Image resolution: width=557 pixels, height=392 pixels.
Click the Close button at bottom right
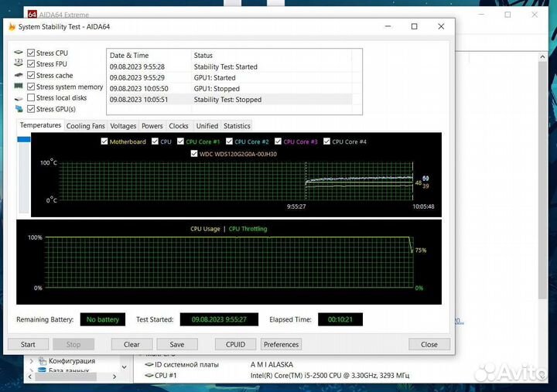point(429,344)
